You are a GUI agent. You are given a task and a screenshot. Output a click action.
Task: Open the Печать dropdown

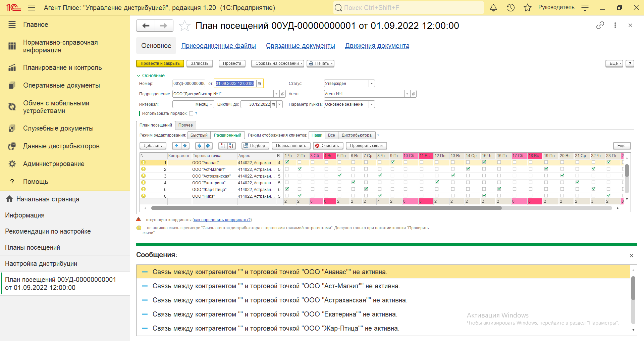[x=320, y=63]
